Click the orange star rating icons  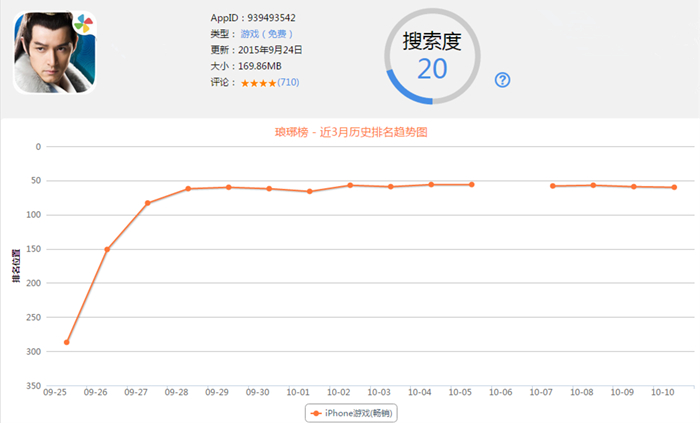[258, 82]
